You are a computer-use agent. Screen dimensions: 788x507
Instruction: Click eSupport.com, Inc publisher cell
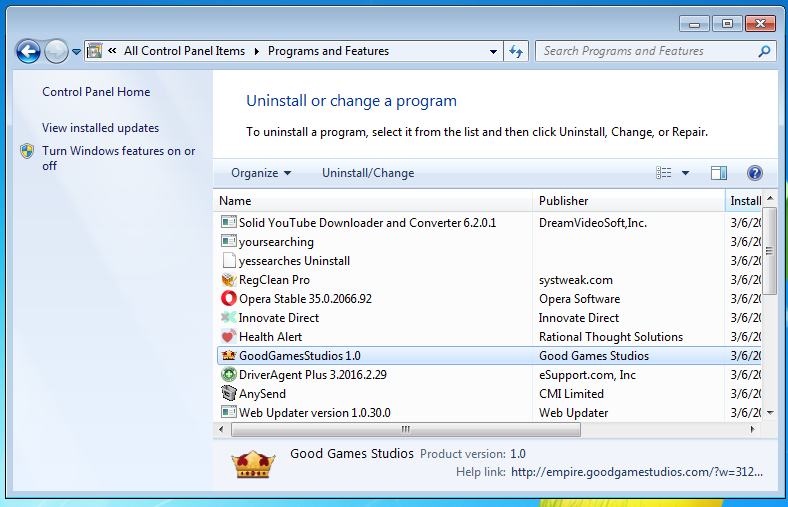587,375
